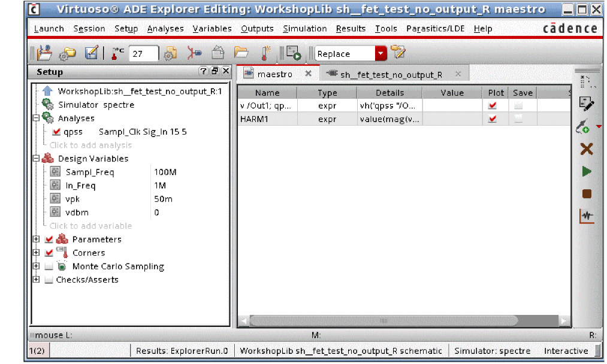Stop simulation with orange square button

pyautogui.click(x=587, y=194)
